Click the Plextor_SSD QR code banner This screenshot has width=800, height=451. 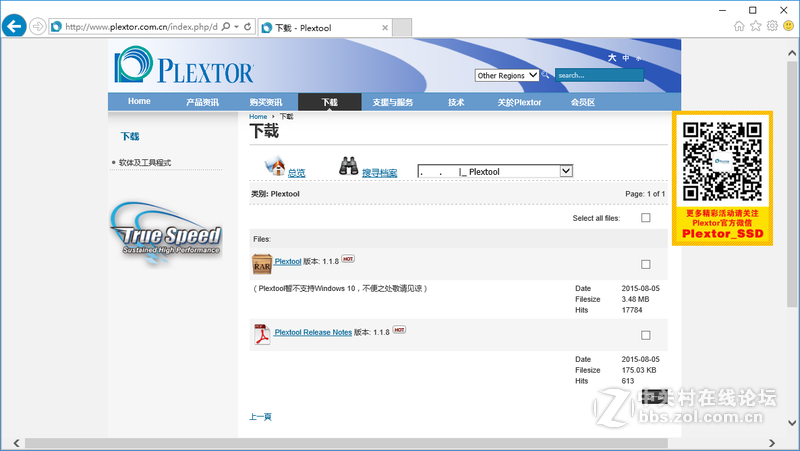pyautogui.click(x=722, y=178)
